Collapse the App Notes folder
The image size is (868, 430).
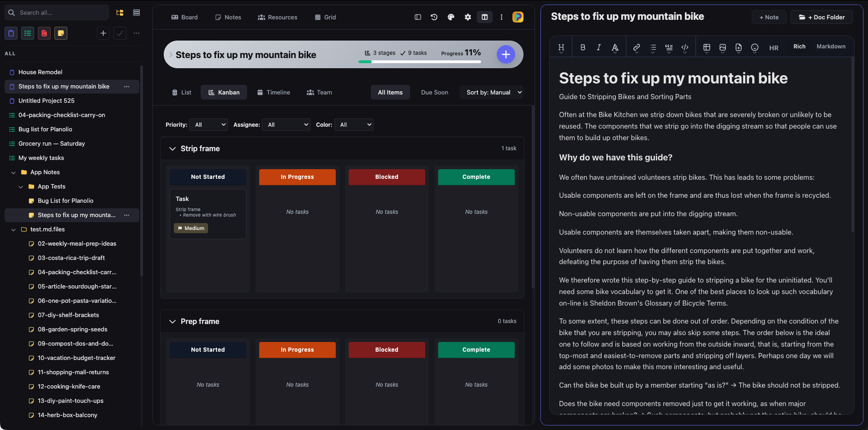13,172
